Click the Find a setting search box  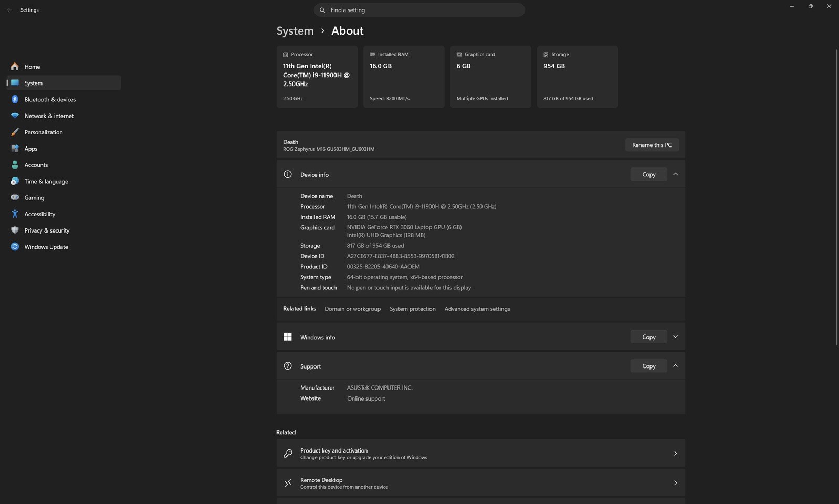tap(419, 10)
